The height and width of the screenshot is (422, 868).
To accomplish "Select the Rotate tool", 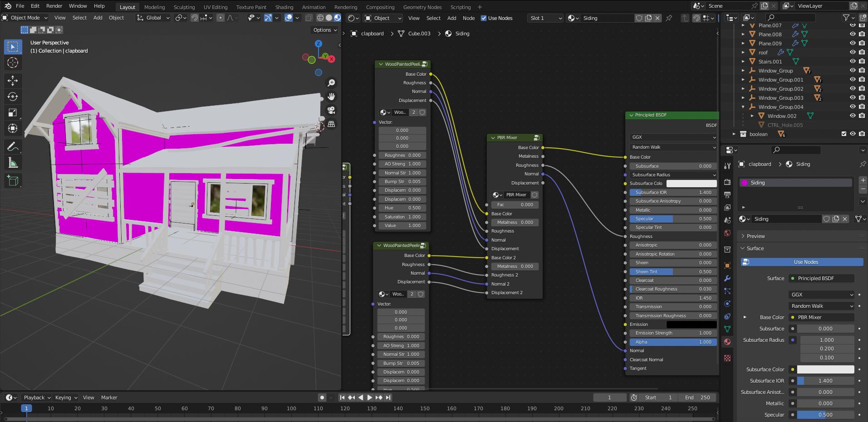I will pos(13,97).
